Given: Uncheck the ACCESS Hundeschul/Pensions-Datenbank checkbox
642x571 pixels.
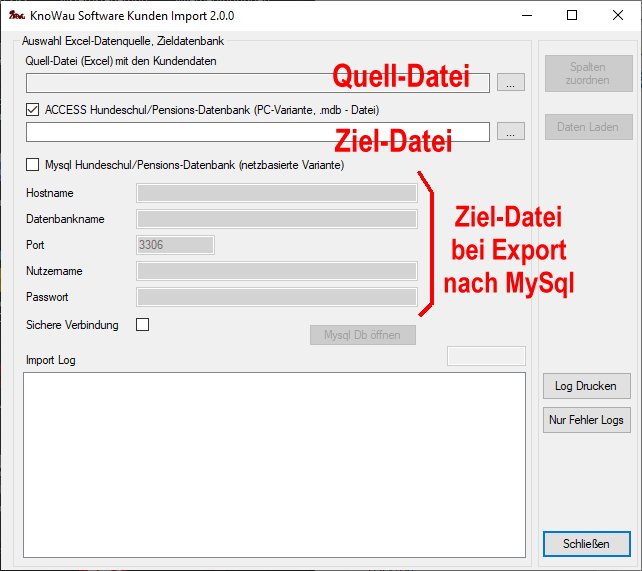Looking at the screenshot, I should pos(33,110).
